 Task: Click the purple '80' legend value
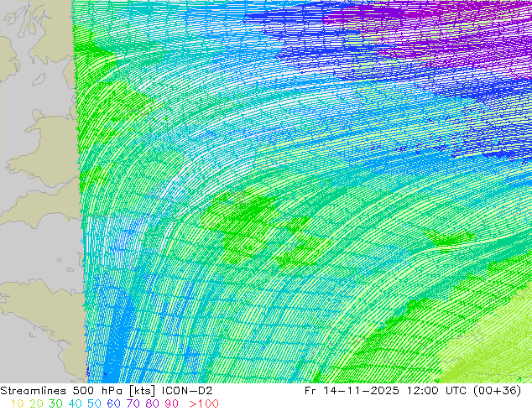[153, 404]
